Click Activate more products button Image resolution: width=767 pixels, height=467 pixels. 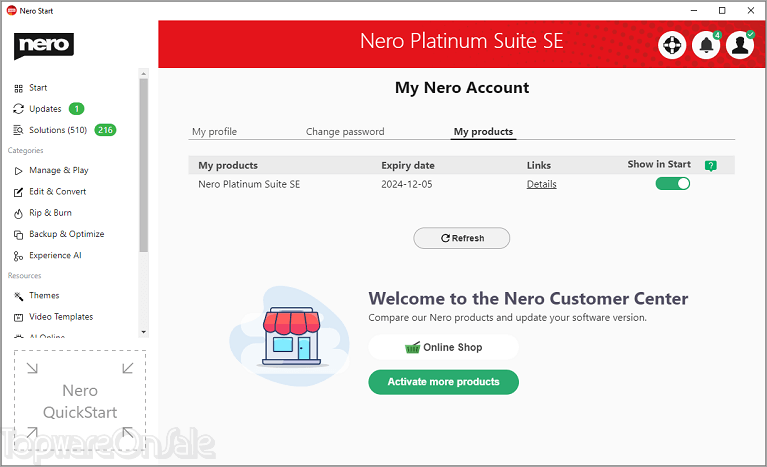pyautogui.click(x=443, y=382)
